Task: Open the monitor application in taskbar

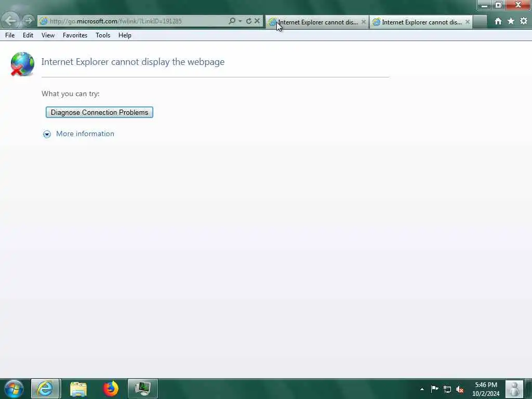Action: (x=143, y=389)
